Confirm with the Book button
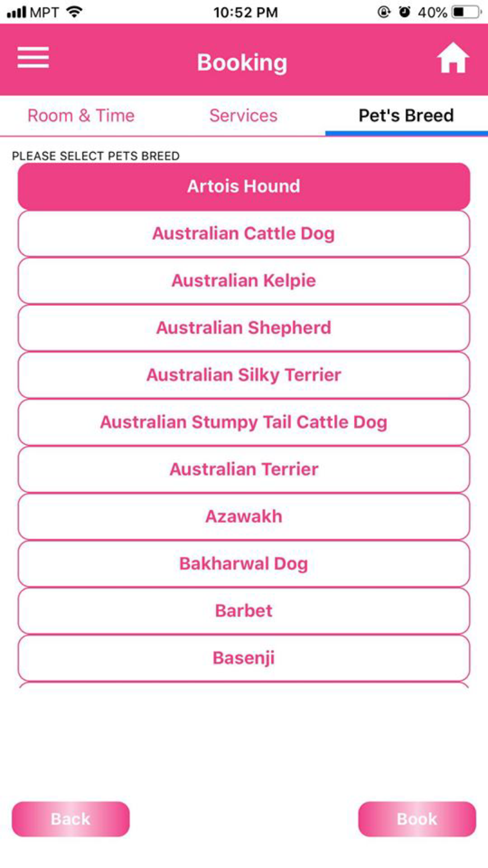The height and width of the screenshot is (868, 488). click(417, 819)
